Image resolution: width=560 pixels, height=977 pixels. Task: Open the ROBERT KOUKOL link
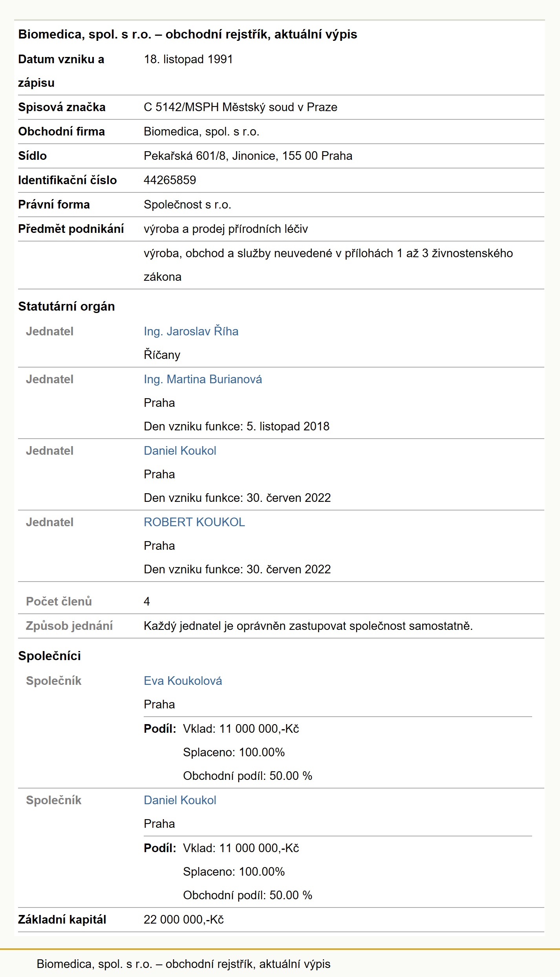pyautogui.click(x=194, y=522)
